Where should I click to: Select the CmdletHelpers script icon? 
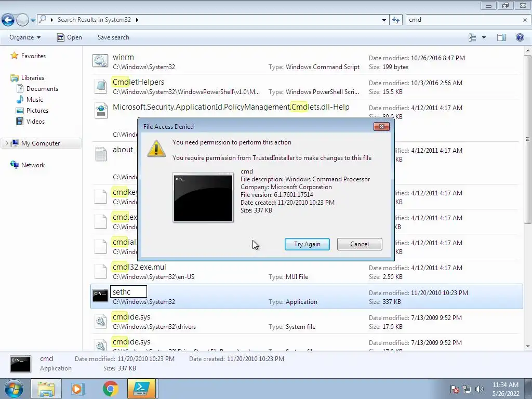click(x=101, y=86)
